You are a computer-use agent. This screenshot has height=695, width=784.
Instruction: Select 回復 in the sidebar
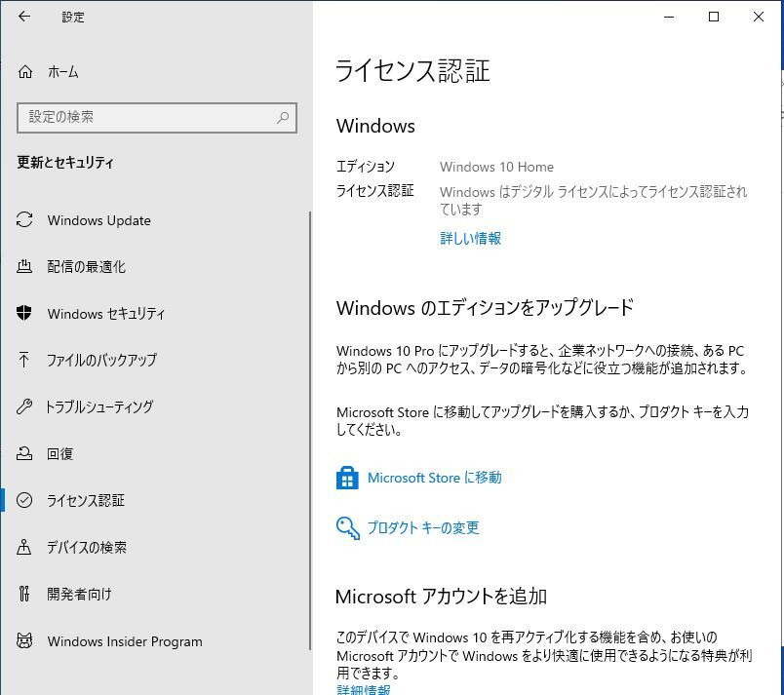click(x=60, y=453)
